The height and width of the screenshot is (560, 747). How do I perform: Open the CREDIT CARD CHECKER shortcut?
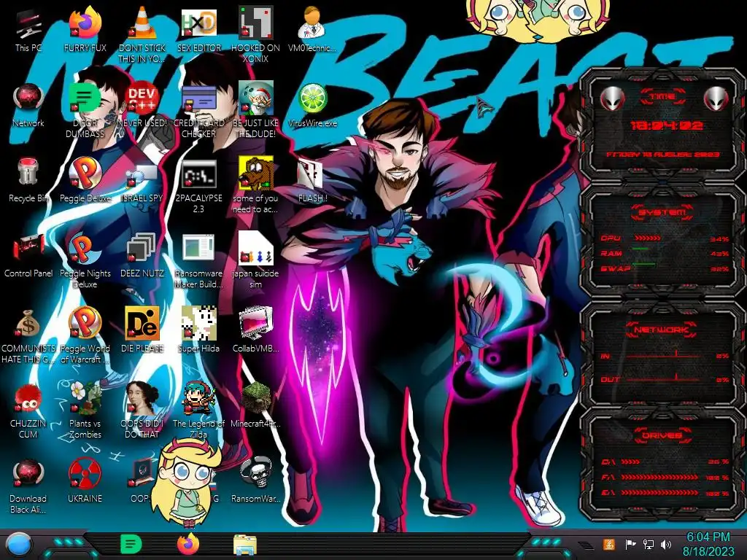pyautogui.click(x=198, y=111)
